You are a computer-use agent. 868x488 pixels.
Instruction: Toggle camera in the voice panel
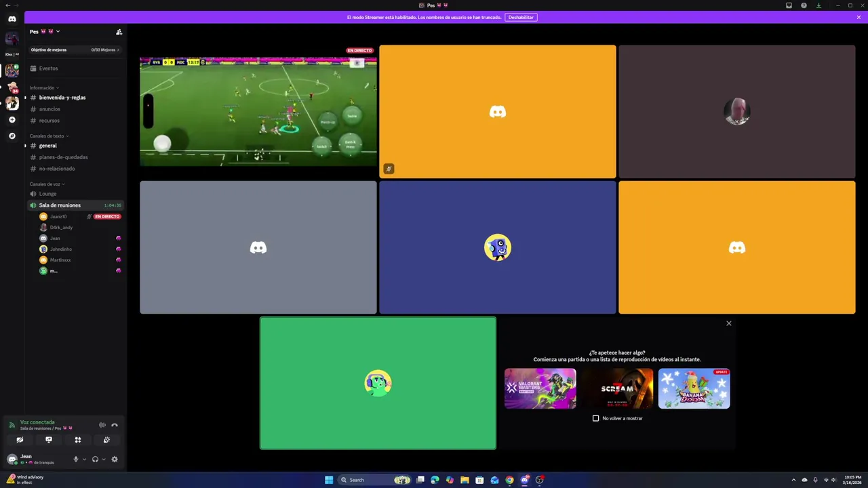click(x=20, y=440)
